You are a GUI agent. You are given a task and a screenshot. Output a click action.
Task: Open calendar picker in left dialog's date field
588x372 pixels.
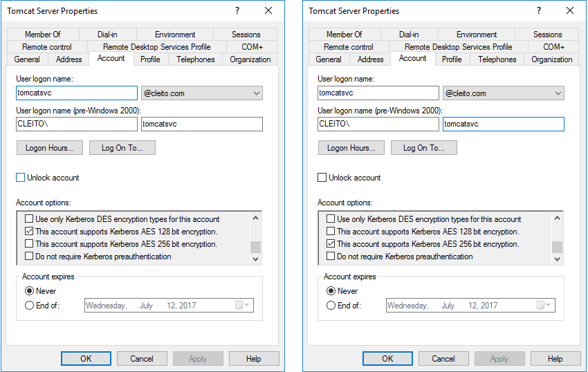pyautogui.click(x=242, y=305)
